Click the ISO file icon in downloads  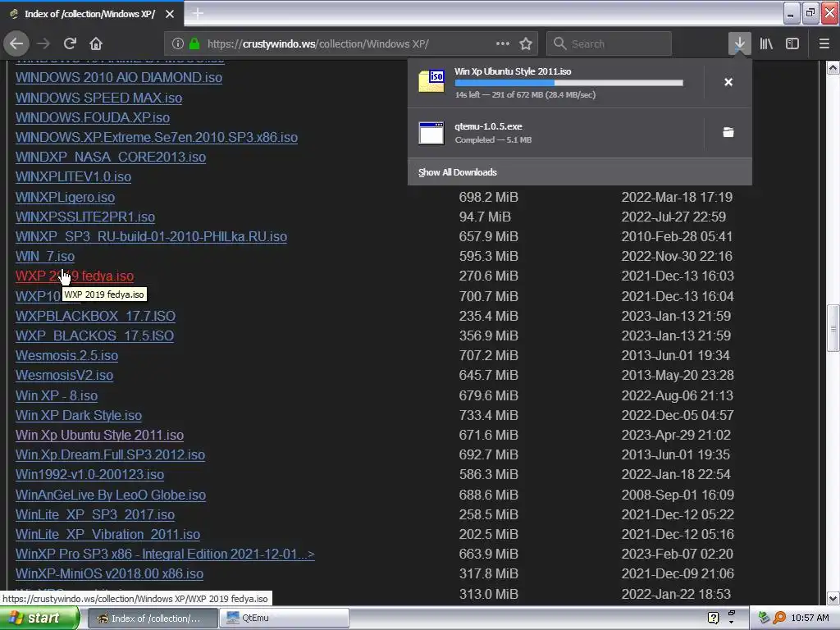431,81
